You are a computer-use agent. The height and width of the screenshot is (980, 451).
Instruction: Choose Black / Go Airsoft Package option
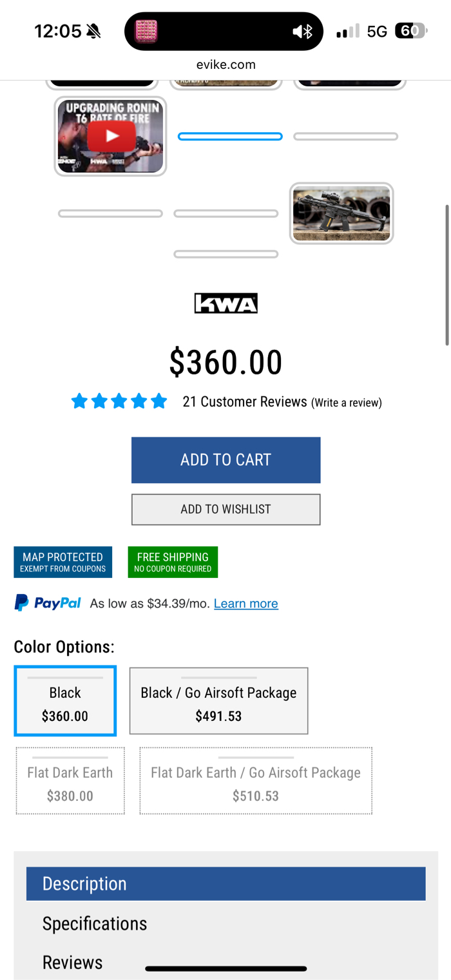pos(218,701)
